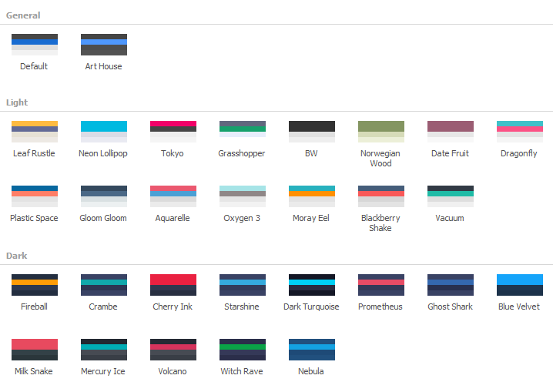The width and height of the screenshot is (553, 392).
Task: Choose the Dark Turquoise color scheme
Action: pos(311,285)
